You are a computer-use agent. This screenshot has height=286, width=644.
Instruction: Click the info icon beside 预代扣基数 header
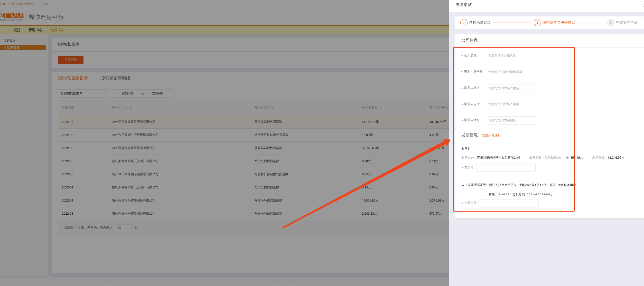[x=380, y=108]
